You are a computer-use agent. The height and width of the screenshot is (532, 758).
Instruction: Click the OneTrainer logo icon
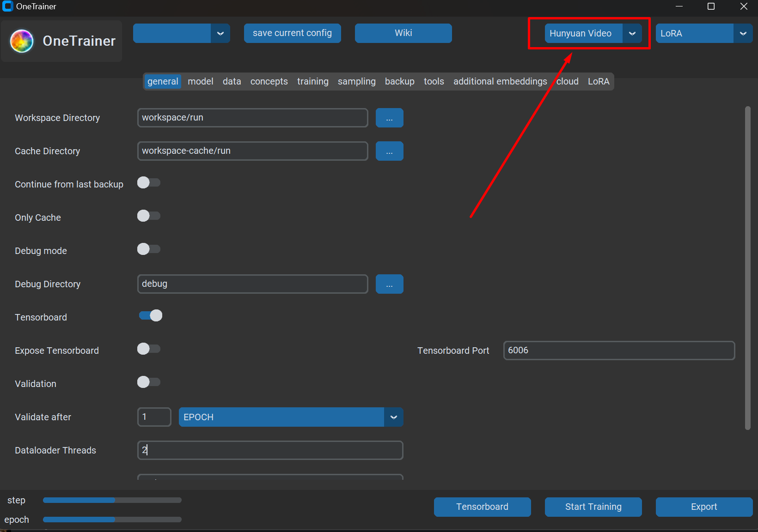tap(21, 41)
